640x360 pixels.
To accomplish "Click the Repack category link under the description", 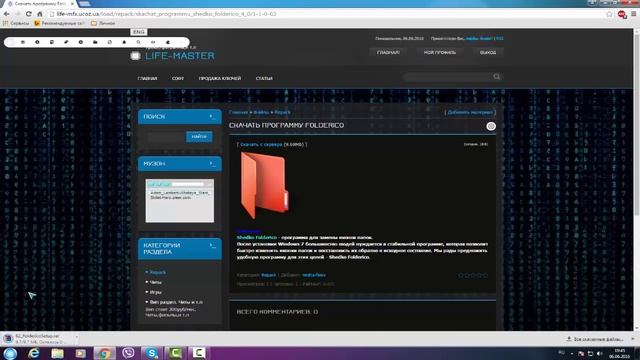I will click(x=269, y=275).
